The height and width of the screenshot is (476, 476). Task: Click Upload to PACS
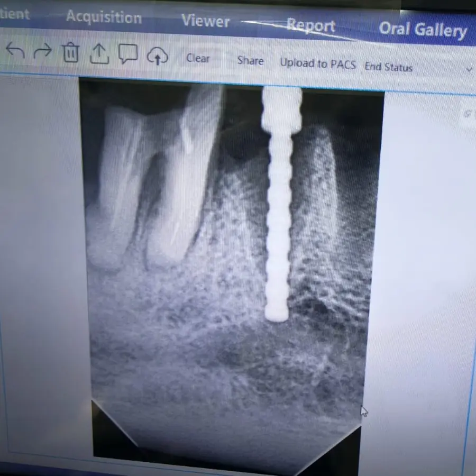tap(318, 63)
